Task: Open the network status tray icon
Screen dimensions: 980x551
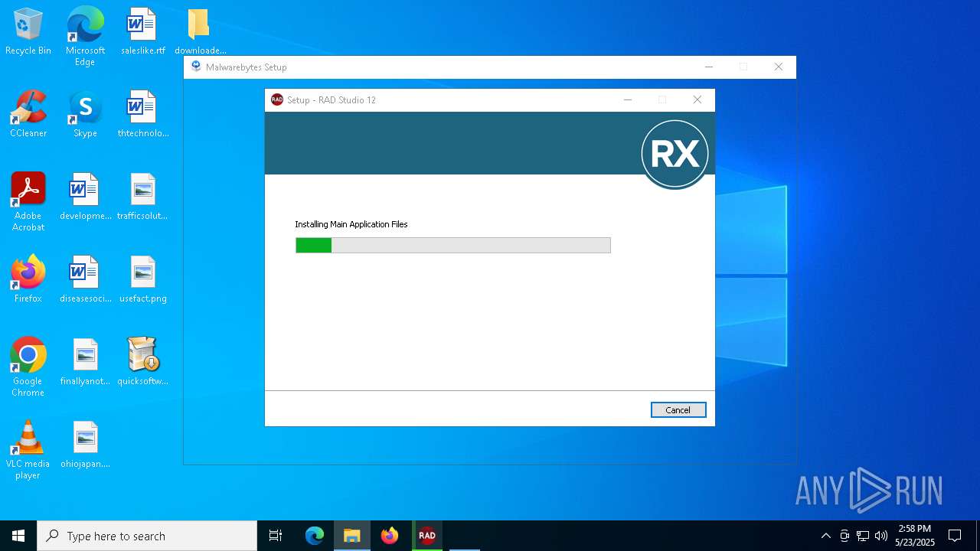Action: point(863,536)
